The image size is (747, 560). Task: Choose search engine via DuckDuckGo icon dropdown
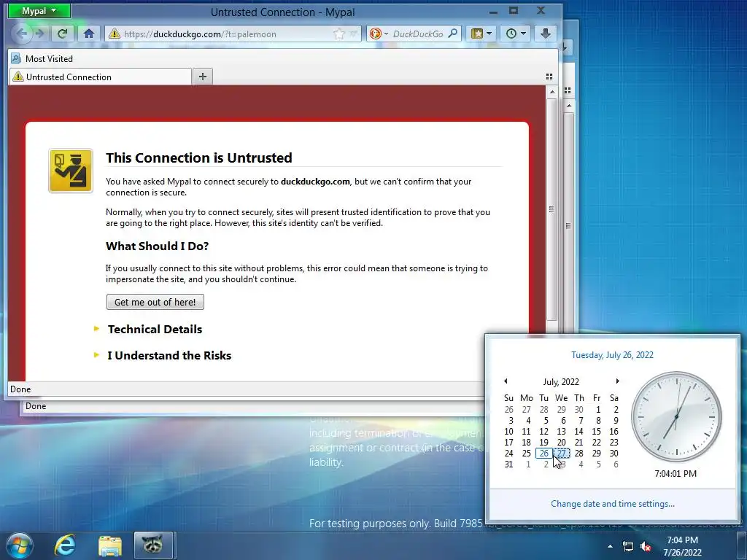tap(379, 34)
